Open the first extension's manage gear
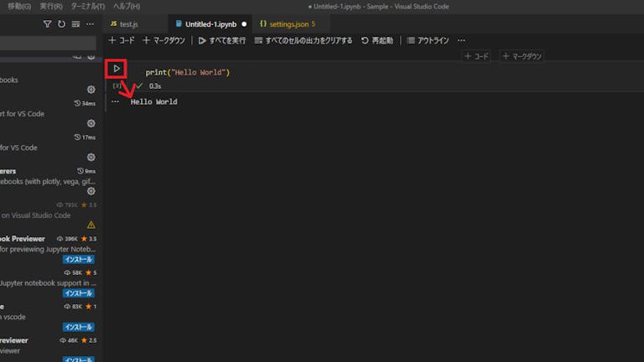644x362 pixels. pyautogui.click(x=91, y=90)
